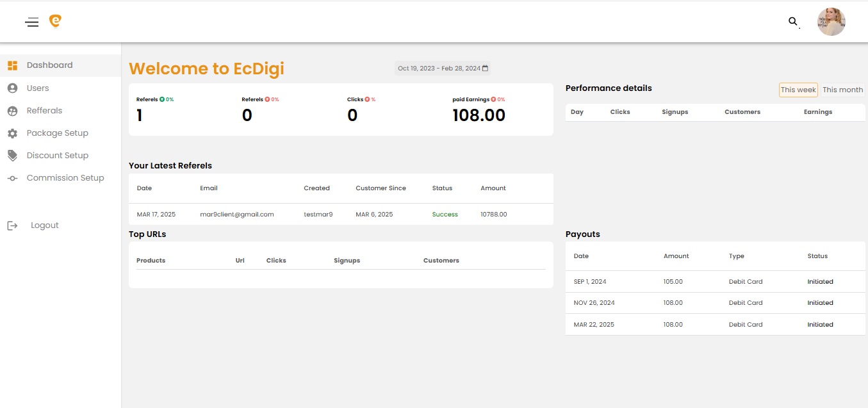Click the Your Latest Referels heading

pos(170,165)
